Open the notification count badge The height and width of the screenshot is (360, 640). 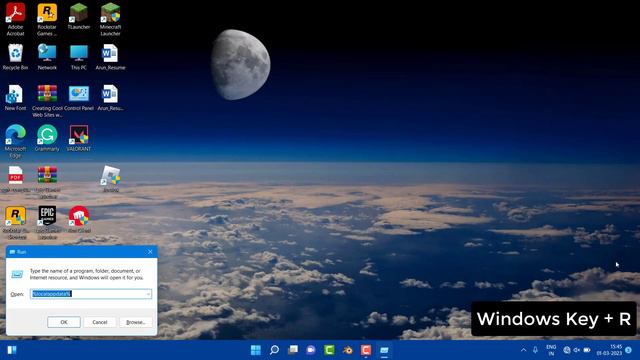coord(629,350)
